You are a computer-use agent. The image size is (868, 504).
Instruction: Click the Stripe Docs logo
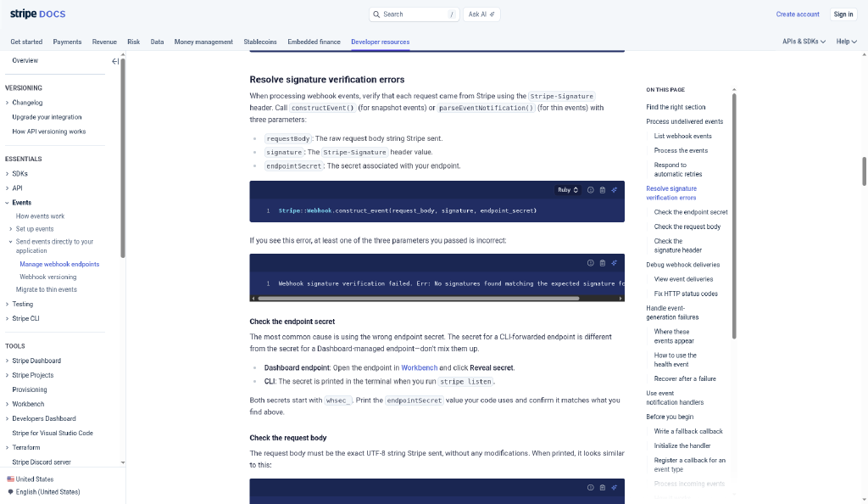click(x=37, y=14)
